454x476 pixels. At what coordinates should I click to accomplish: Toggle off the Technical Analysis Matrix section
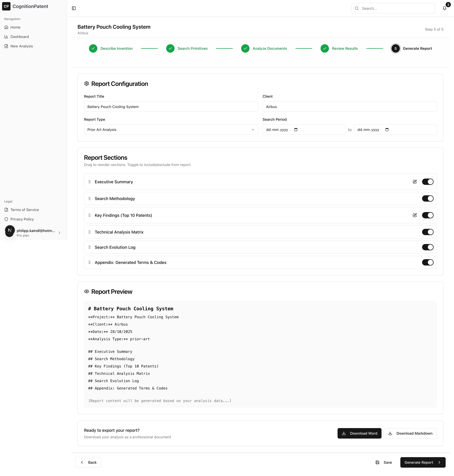[x=428, y=232]
